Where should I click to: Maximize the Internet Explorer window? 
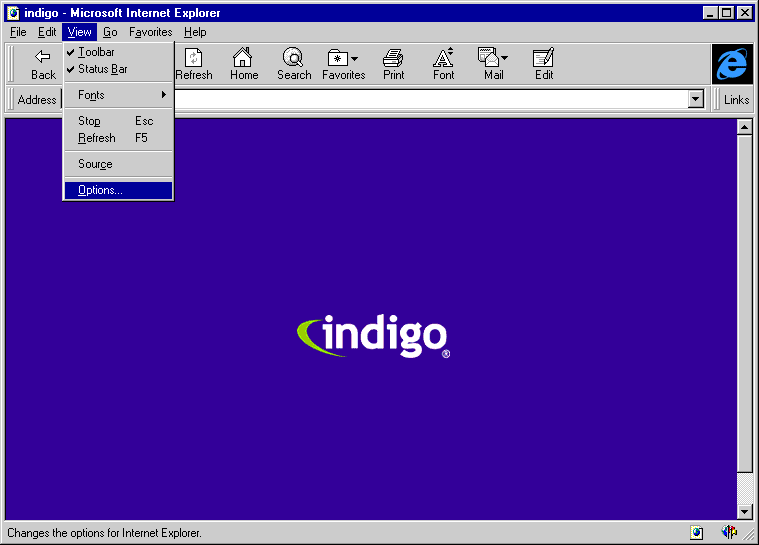click(726, 13)
